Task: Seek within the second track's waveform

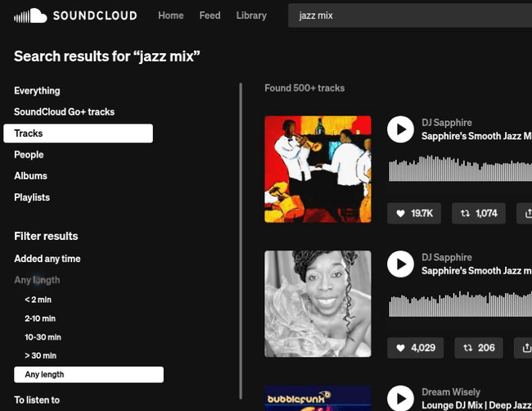Action: [x=460, y=304]
